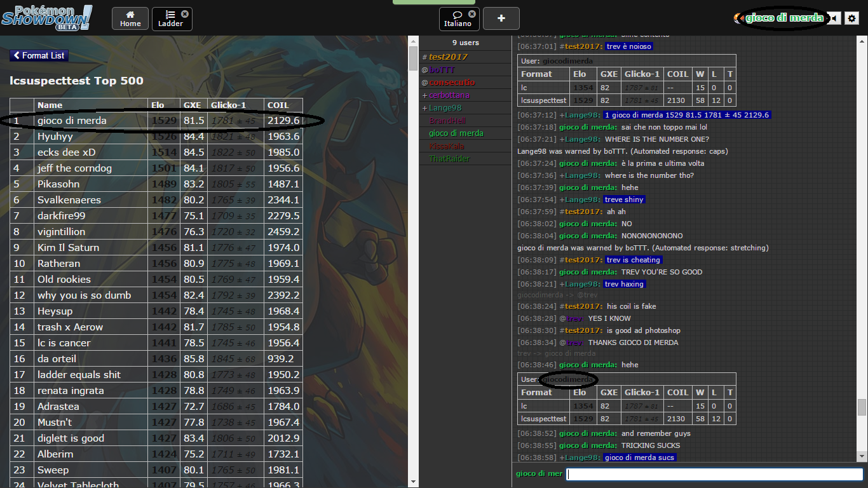Select user ThatRaider in the user list
Viewport: 868px width, 488px height.
[465, 159]
